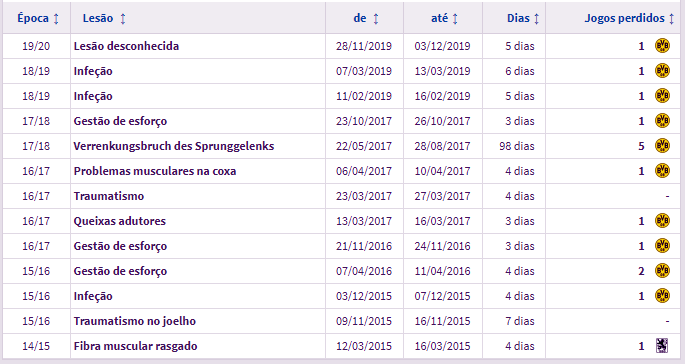Select the Traumatismo no joelho row
This screenshot has width=685, height=364.
(x=342, y=321)
